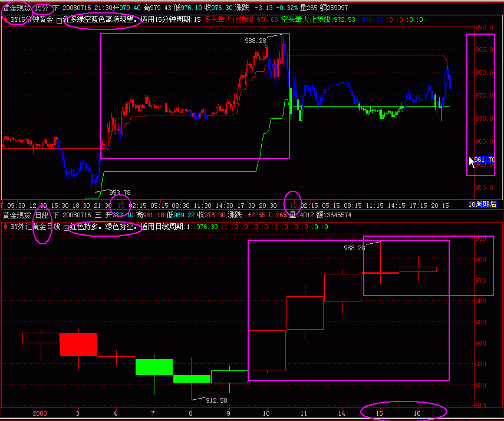Collapse the BY15分钟黄金 indicator box toggle
Viewport: 504px width, 421px height.
click(x=59, y=21)
